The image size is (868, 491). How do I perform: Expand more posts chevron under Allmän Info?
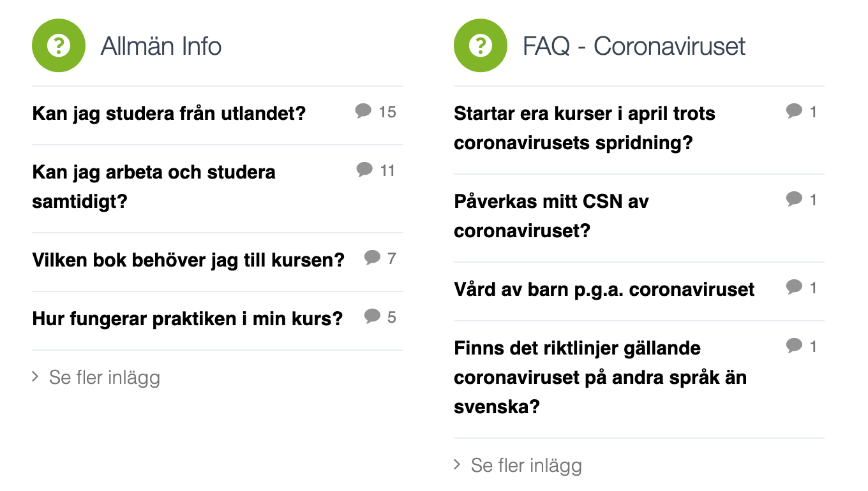[x=36, y=377]
